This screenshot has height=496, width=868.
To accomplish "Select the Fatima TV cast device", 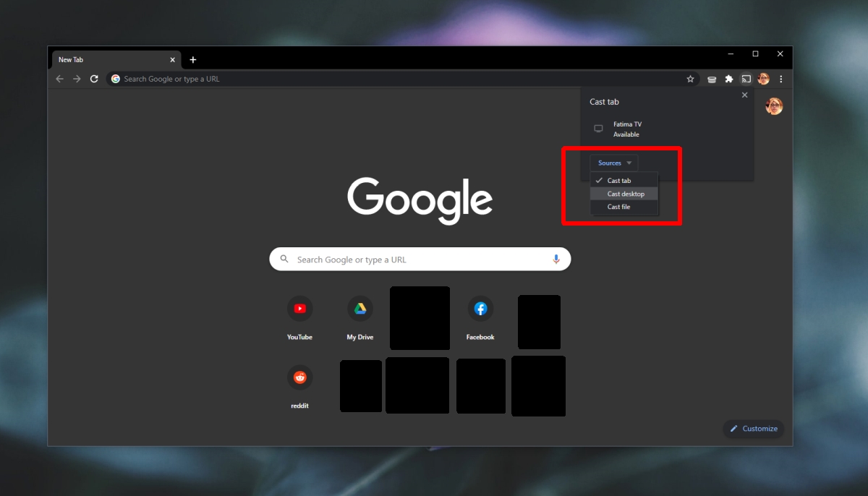I will pos(667,129).
